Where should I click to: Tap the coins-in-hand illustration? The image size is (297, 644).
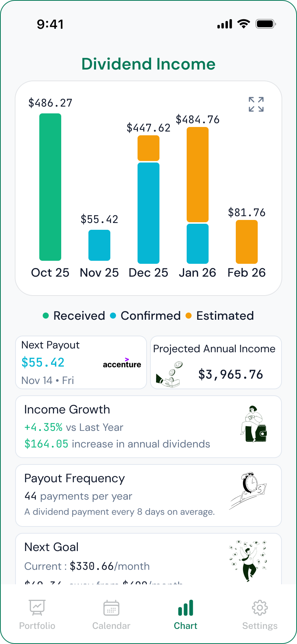click(x=169, y=375)
